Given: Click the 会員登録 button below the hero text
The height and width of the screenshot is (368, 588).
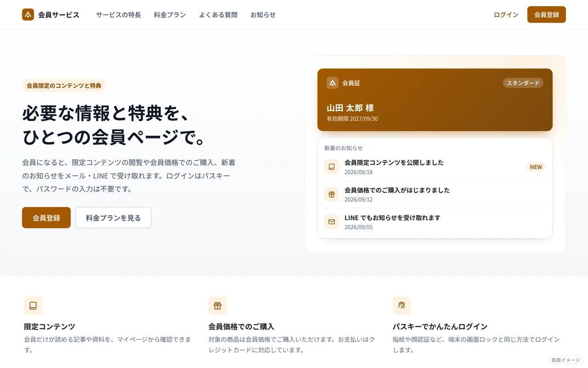Looking at the screenshot, I should (46, 218).
